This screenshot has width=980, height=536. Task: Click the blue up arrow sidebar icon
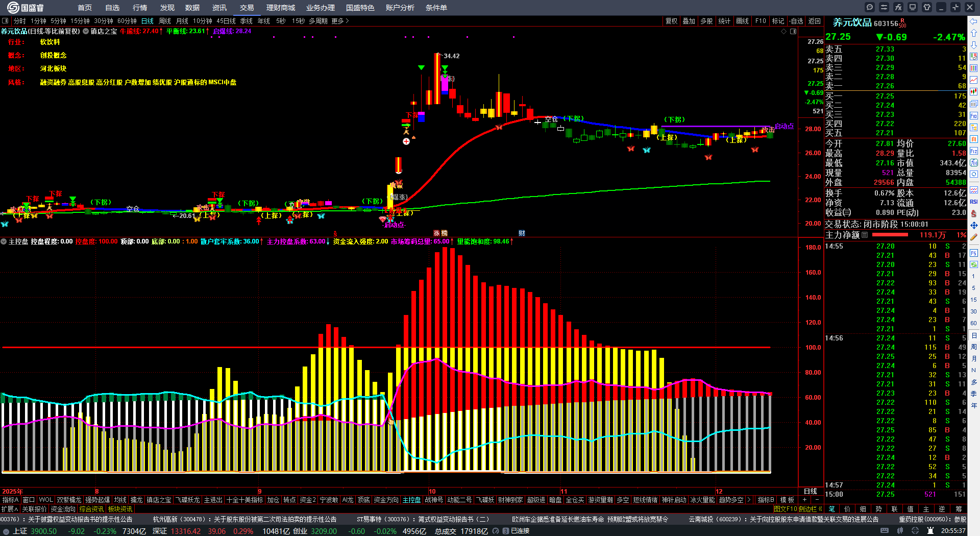[974, 33]
